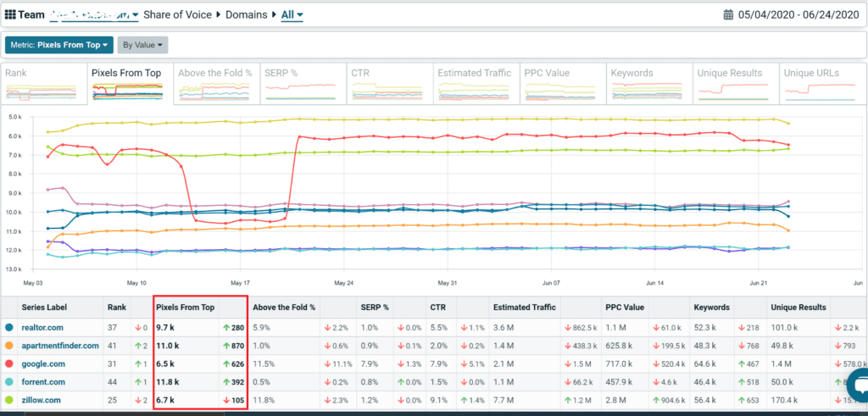Open the zillow.com link
The height and width of the screenshot is (416, 868).
41,400
